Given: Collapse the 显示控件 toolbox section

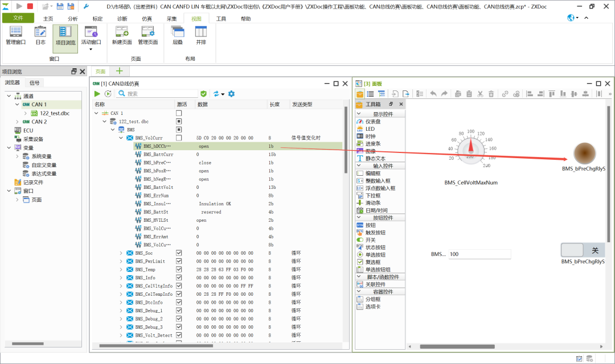Looking at the screenshot, I should click(359, 114).
